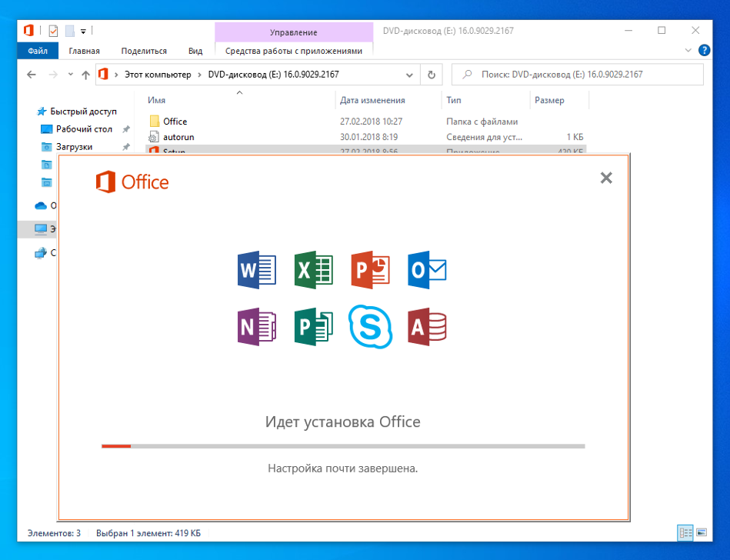Click the documents folder icon in sidebar
730x560 pixels.
click(47, 165)
